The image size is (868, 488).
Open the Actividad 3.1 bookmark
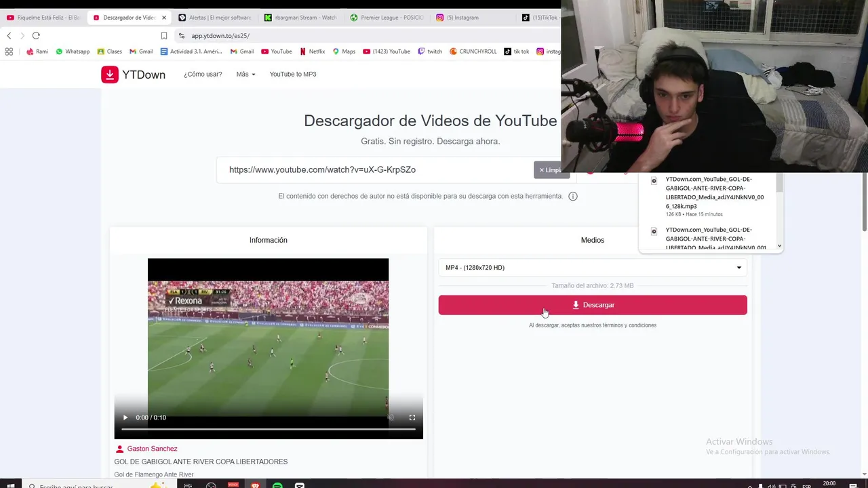[191, 52]
